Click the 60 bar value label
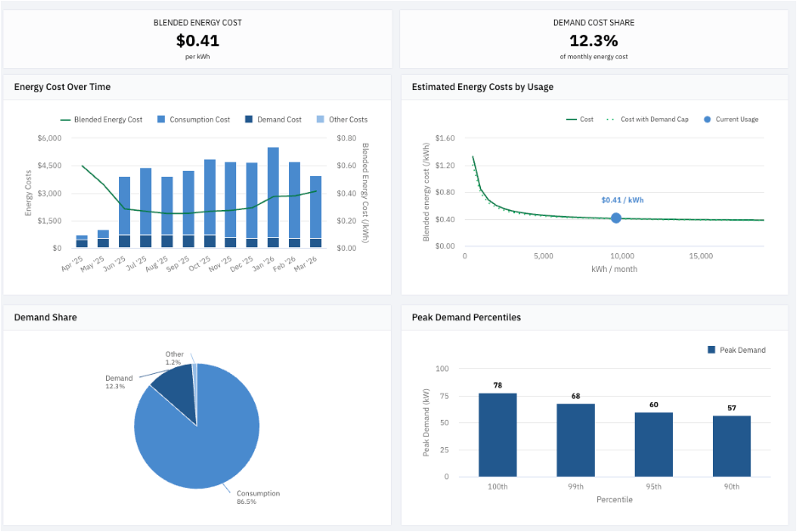Image resolution: width=797 pixels, height=532 pixels. coord(653,405)
